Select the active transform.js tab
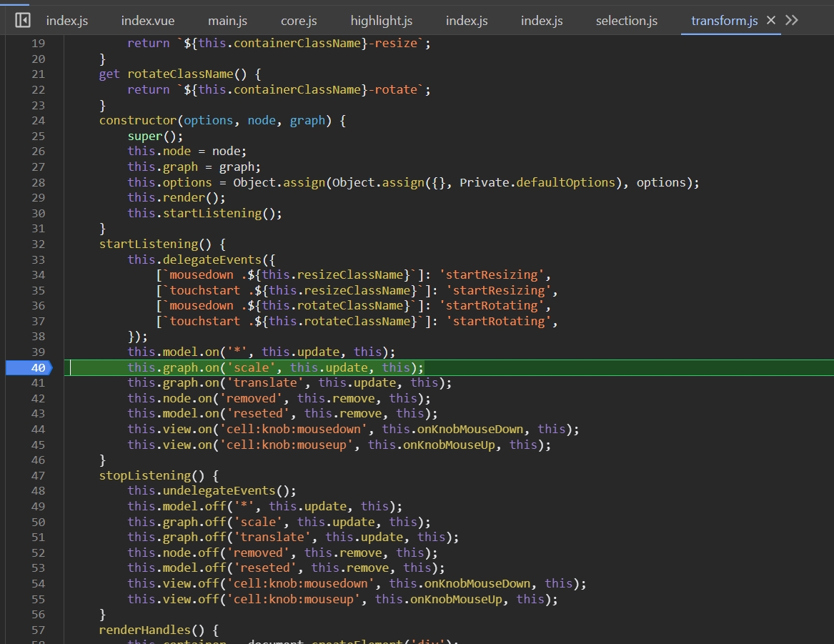The height and width of the screenshot is (644, 834). (x=724, y=21)
